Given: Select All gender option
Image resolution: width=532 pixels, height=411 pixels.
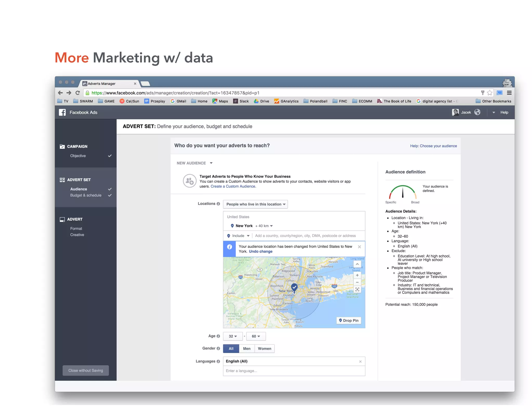Looking at the screenshot, I should click(231, 349).
